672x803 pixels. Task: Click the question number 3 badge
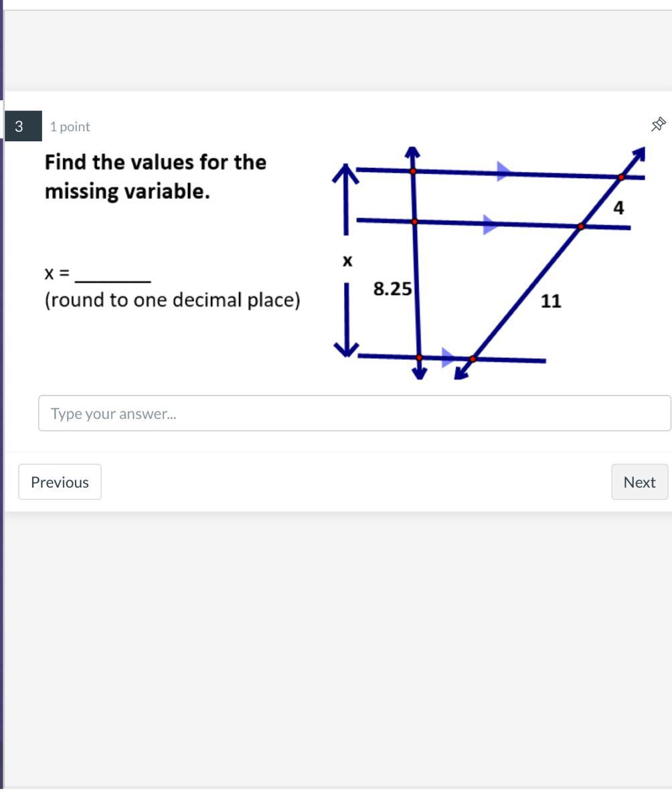tap(19, 126)
